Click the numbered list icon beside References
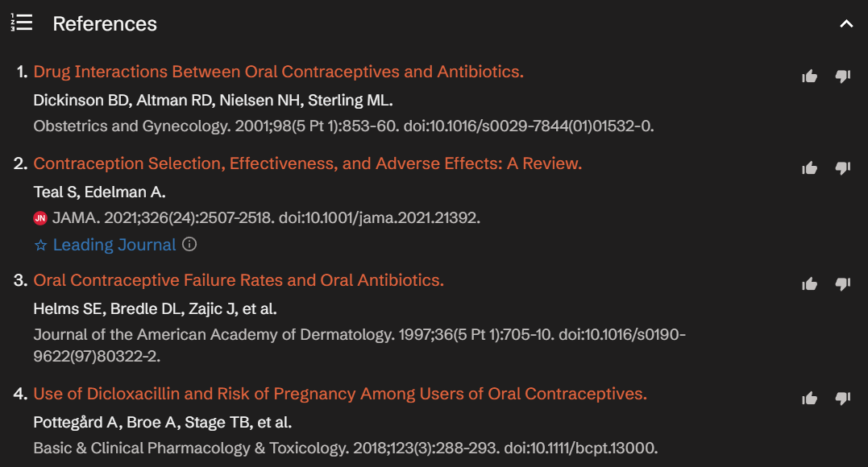Screen dimensions: 868x467 22,23
